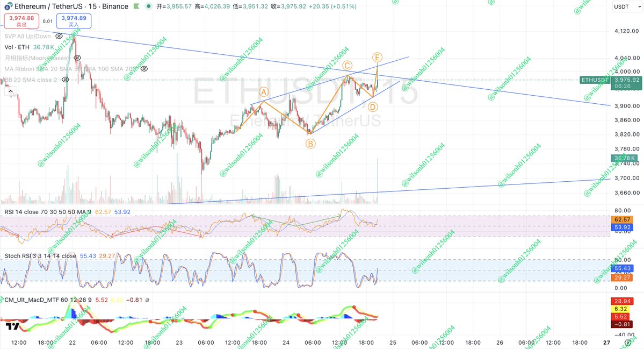Click the TradingView logo in MACD pane

tap(13, 326)
